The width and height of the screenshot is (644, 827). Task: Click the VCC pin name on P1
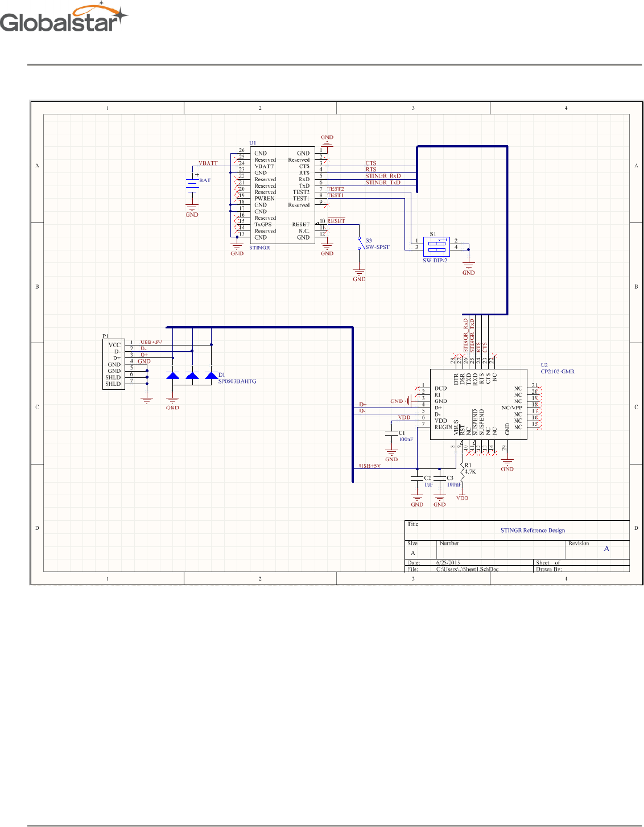tap(114, 345)
